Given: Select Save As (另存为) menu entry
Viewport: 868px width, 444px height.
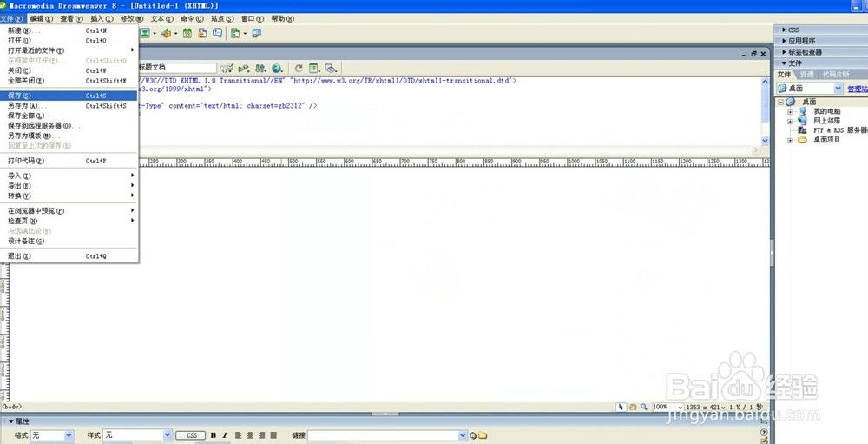Looking at the screenshot, I should [x=69, y=105].
